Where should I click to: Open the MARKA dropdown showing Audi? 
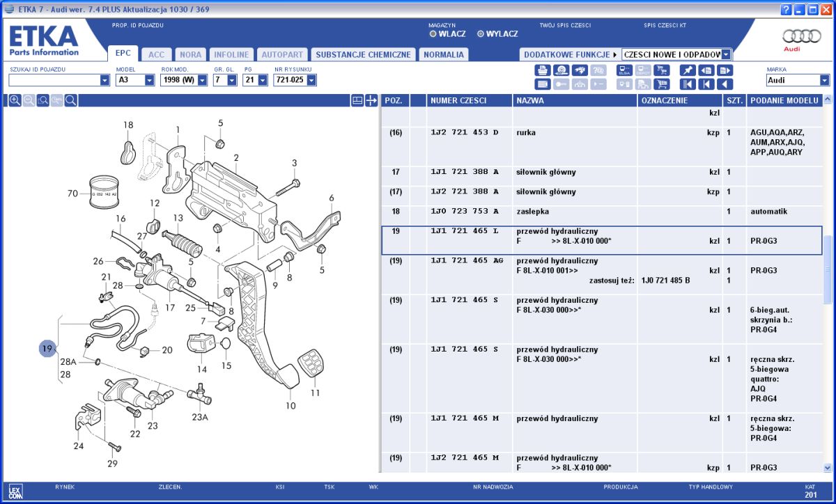point(826,81)
